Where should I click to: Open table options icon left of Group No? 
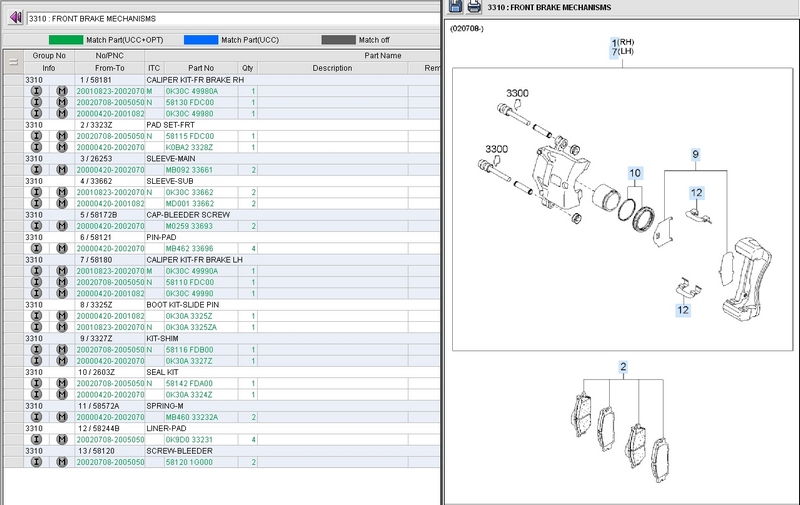pos(12,62)
